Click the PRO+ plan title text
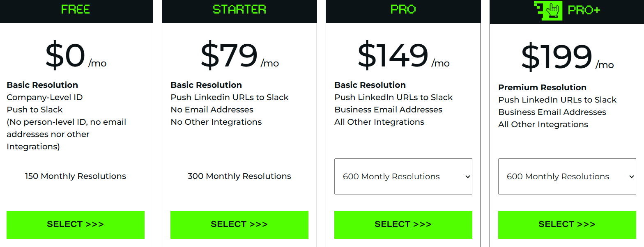Image resolution: width=644 pixels, height=247 pixels. coord(585,10)
